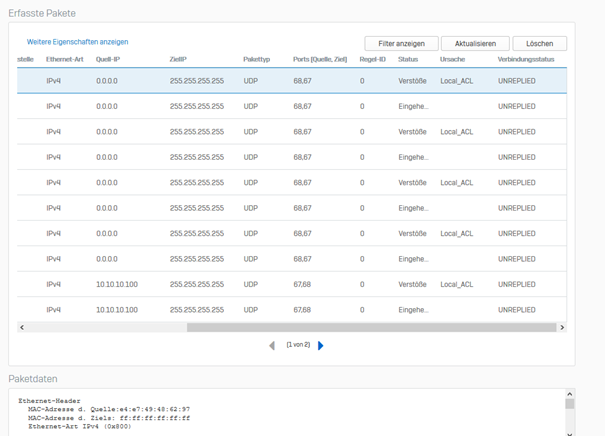Click Local_ACL in the first packet row

pyautogui.click(x=456, y=81)
